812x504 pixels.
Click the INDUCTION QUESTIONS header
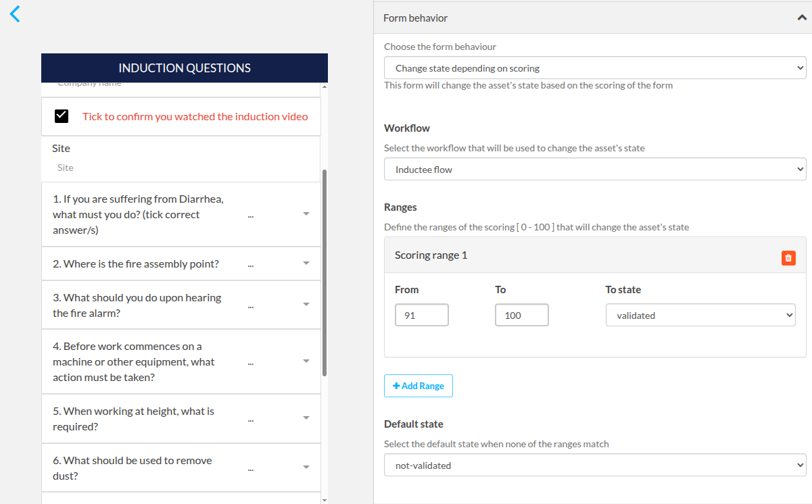click(x=185, y=68)
